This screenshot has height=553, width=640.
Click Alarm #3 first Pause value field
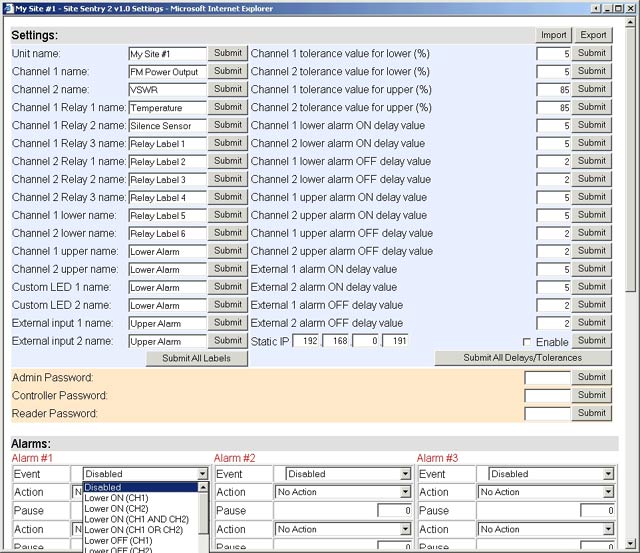[597, 511]
